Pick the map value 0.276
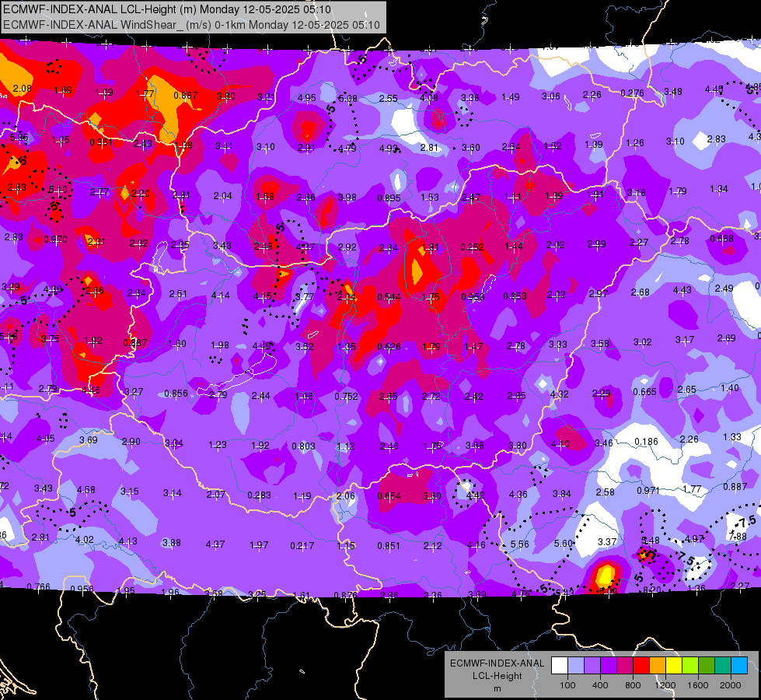Viewport: 761px width, 700px height. click(x=633, y=93)
